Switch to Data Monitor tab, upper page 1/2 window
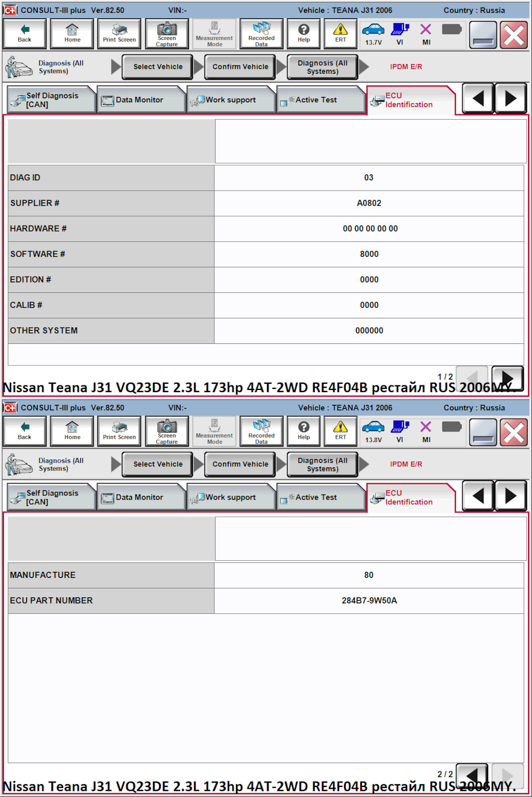The width and height of the screenshot is (532, 797). 141,100
